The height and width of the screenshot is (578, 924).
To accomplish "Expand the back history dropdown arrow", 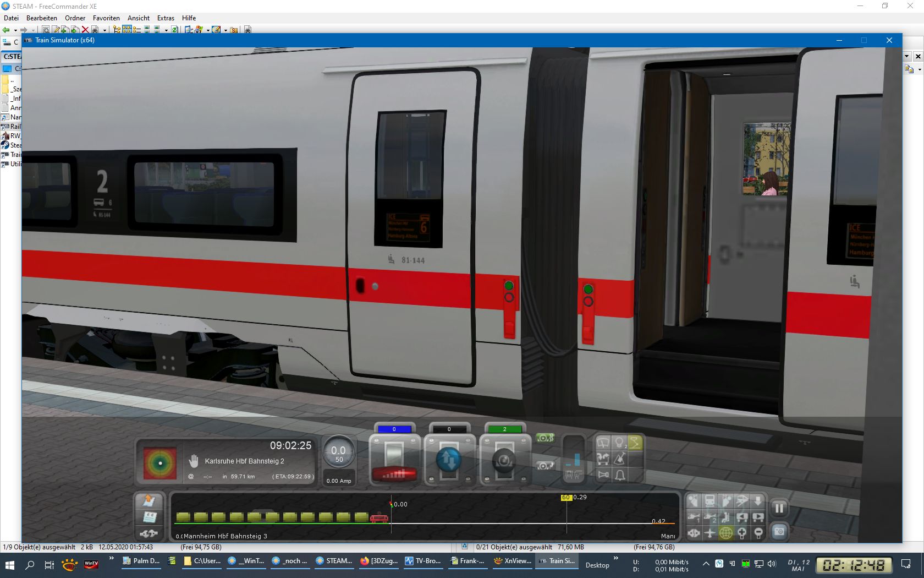I will pos(15,30).
